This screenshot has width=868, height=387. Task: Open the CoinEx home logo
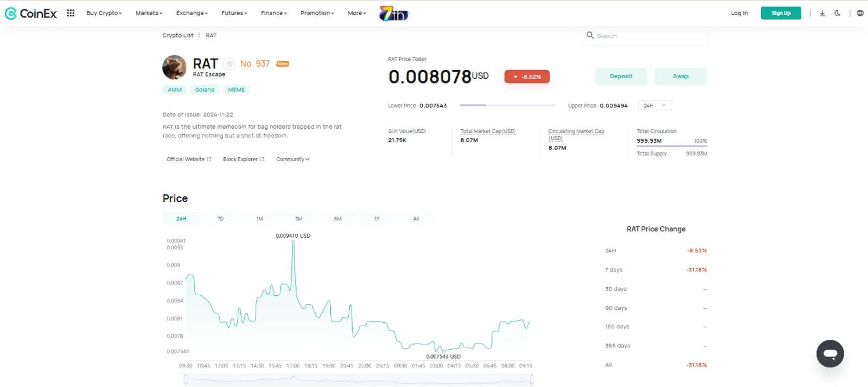click(x=31, y=14)
